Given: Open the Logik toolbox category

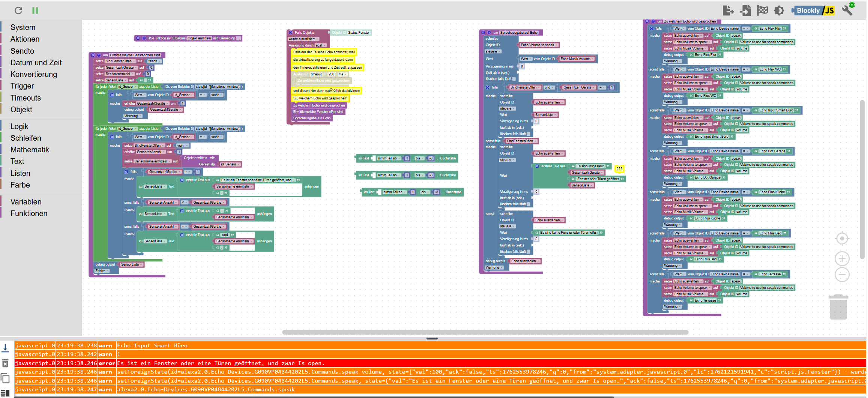Looking at the screenshot, I should tap(19, 126).
